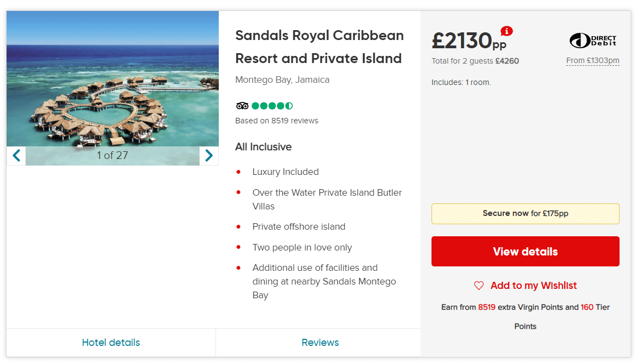
Task: Click the £2130pp price
Action: (468, 41)
